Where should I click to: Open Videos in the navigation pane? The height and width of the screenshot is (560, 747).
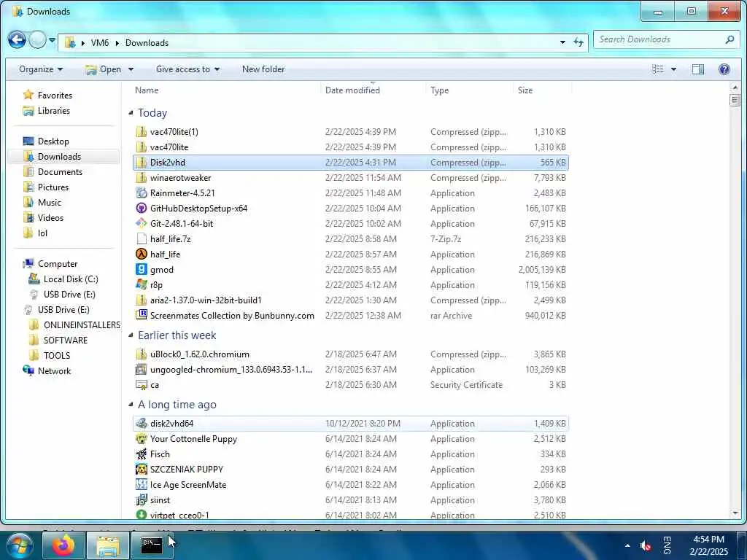(x=43, y=217)
